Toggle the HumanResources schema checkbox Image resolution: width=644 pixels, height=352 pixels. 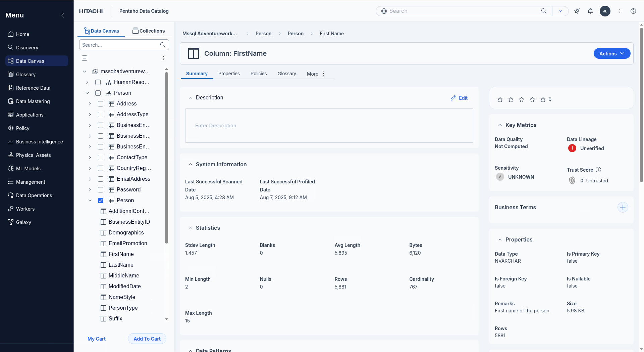point(98,82)
